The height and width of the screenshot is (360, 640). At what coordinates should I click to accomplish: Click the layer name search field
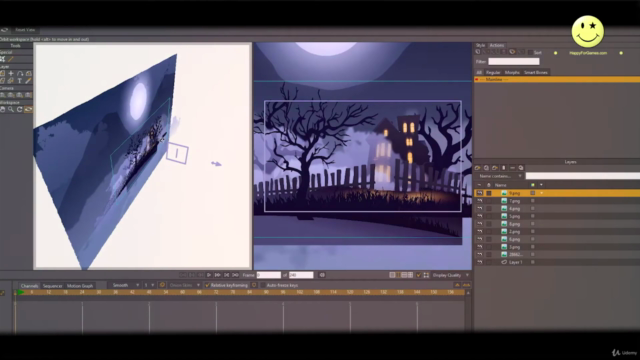pyautogui.click(x=582, y=176)
